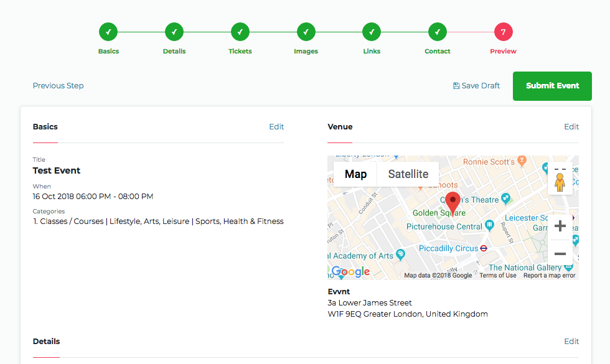Switch map to Map view

pyautogui.click(x=355, y=174)
